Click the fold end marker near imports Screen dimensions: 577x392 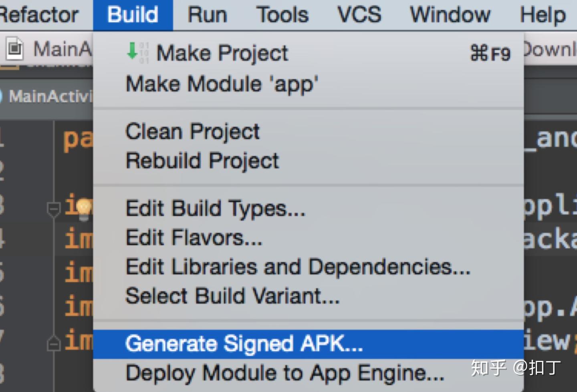(x=54, y=343)
